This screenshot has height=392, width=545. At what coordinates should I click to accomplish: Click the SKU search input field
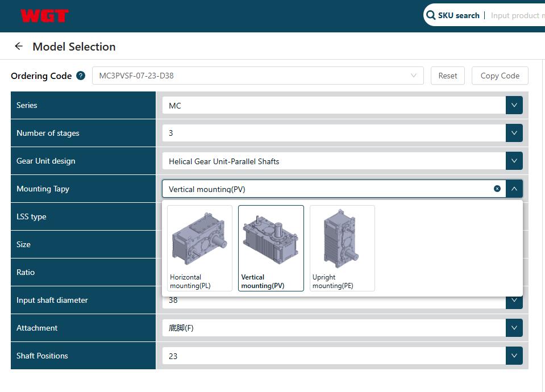517,15
